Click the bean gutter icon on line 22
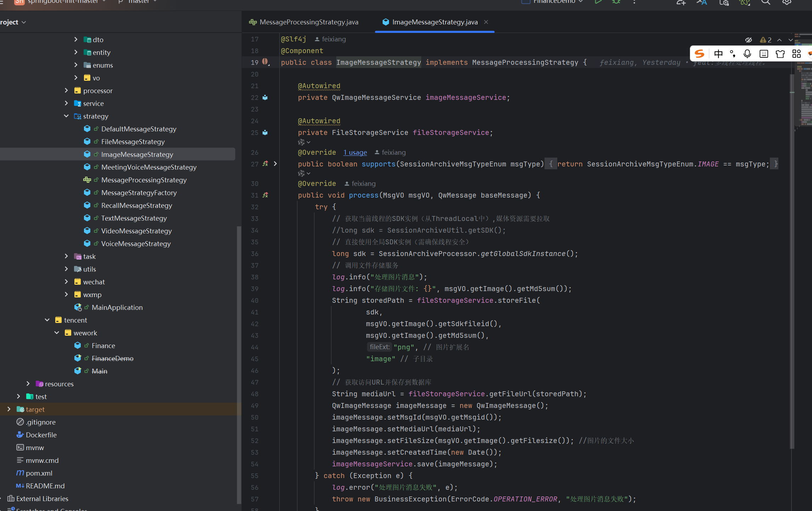 265,97
